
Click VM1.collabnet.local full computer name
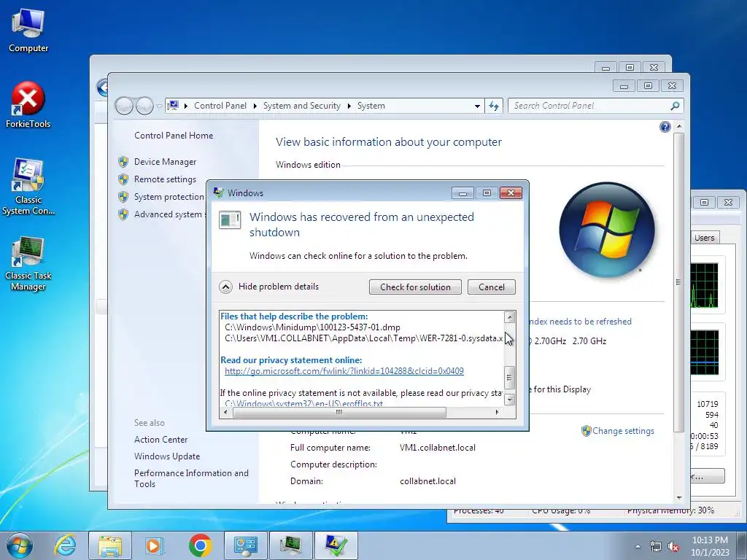438,448
